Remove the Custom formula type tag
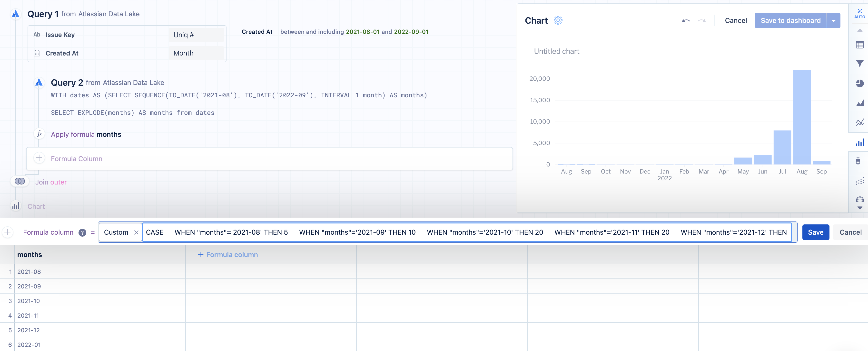The height and width of the screenshot is (351, 868). 136,232
